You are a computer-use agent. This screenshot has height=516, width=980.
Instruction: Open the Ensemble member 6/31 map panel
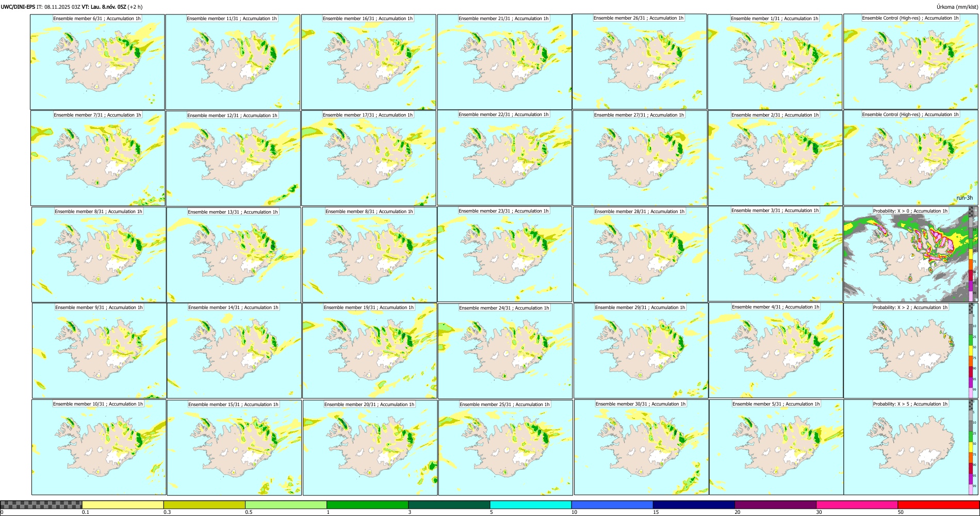tap(97, 62)
